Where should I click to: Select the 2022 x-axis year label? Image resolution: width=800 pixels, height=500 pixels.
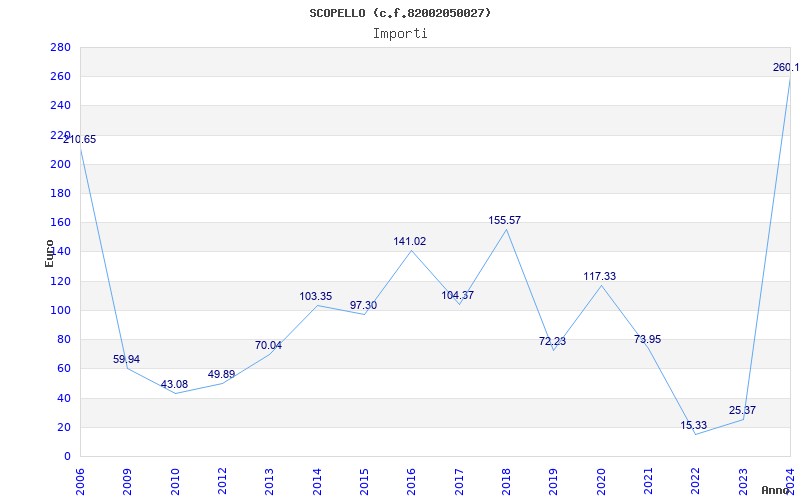click(x=695, y=482)
